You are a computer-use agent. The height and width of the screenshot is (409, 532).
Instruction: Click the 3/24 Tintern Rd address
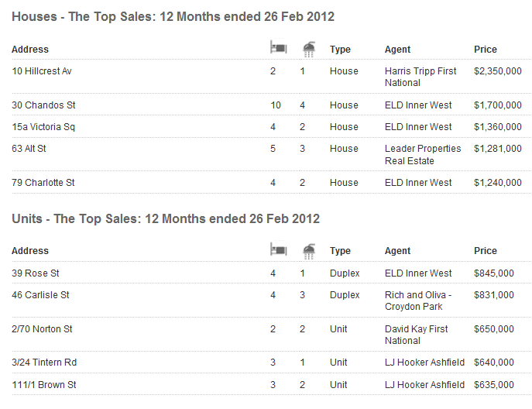coord(44,363)
